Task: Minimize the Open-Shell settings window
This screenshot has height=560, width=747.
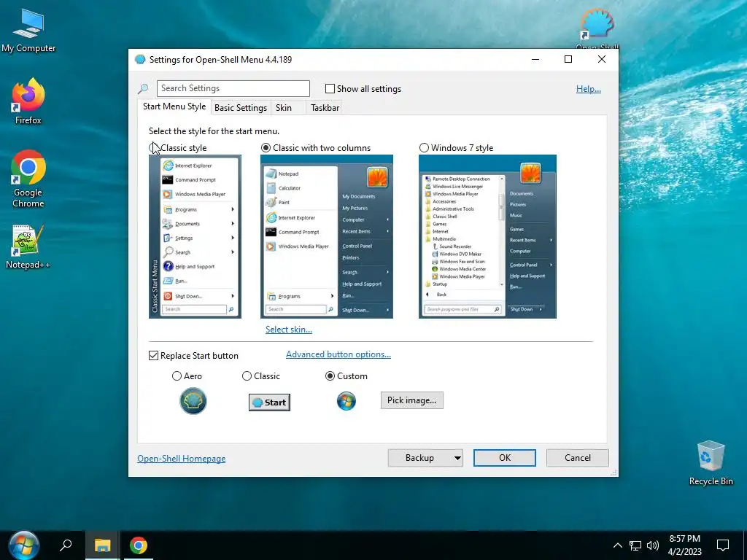Action: pyautogui.click(x=535, y=60)
